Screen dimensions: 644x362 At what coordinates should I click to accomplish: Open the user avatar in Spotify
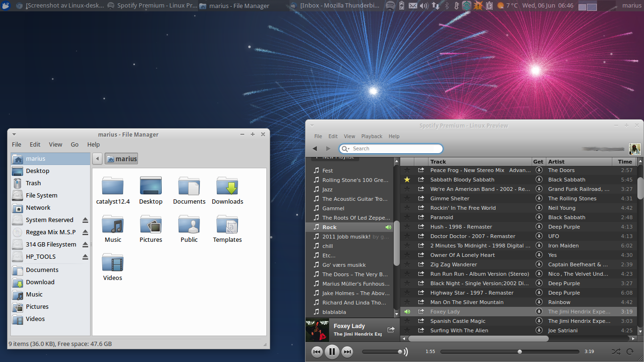click(x=635, y=149)
